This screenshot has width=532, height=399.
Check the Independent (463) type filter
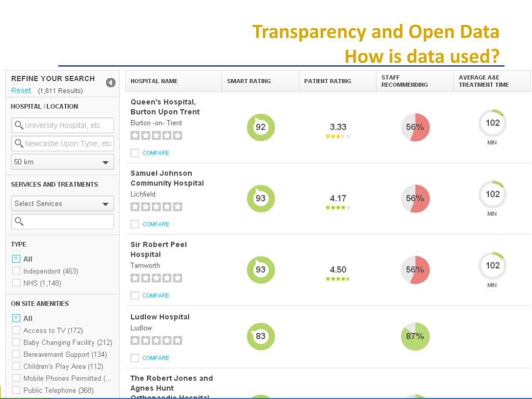16,271
